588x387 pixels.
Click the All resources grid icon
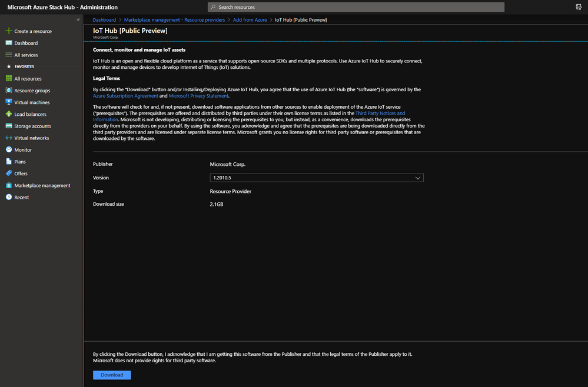pos(9,78)
